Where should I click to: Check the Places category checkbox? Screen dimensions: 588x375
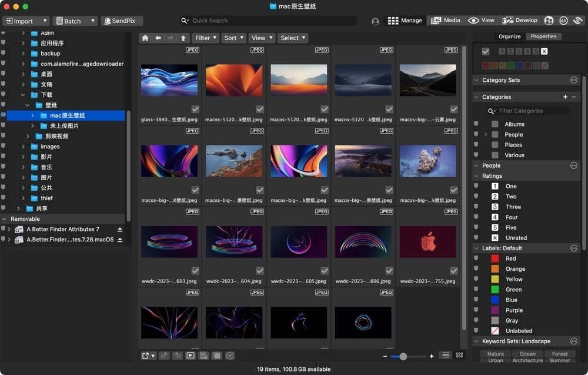point(495,145)
